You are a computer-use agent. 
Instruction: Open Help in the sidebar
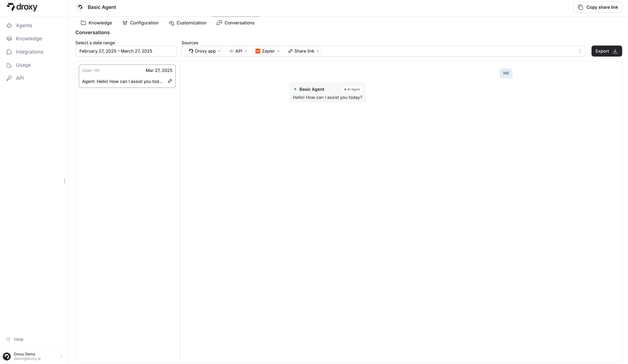click(18, 339)
